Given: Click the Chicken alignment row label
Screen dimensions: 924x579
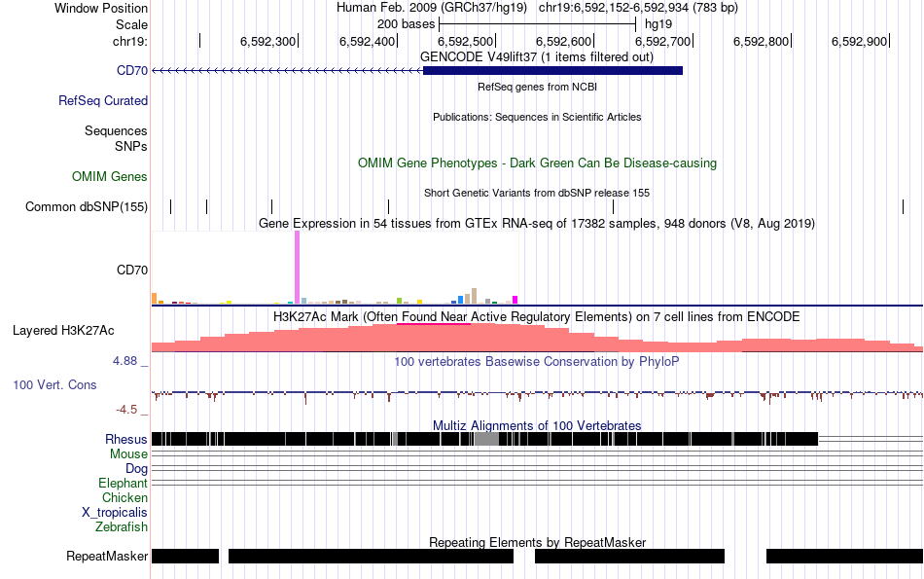Looking at the screenshot, I should (124, 497).
